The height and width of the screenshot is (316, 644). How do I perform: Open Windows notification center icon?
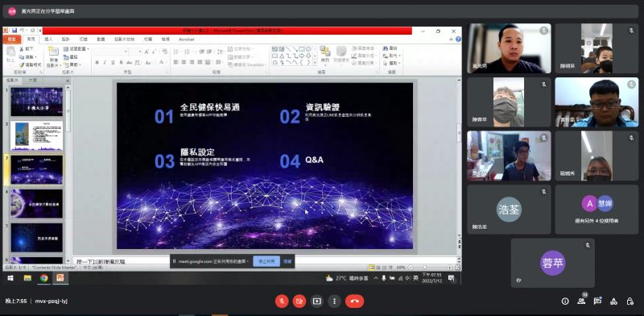452,278
